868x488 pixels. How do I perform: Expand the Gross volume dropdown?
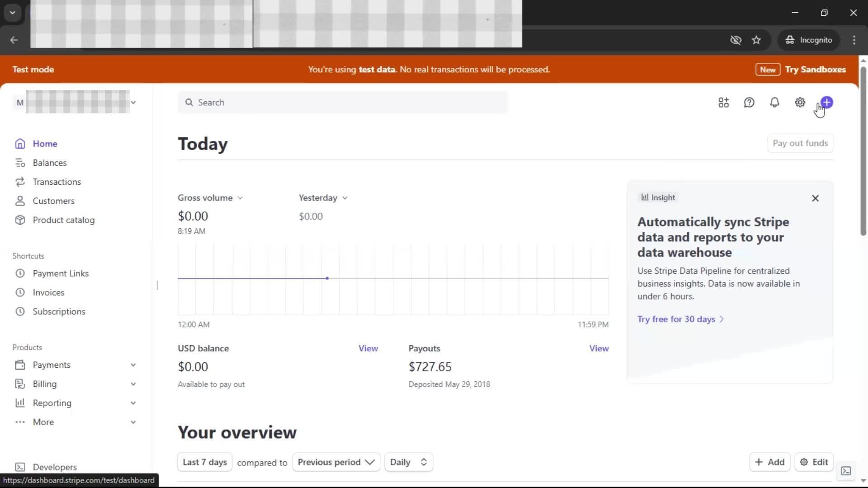(x=210, y=198)
